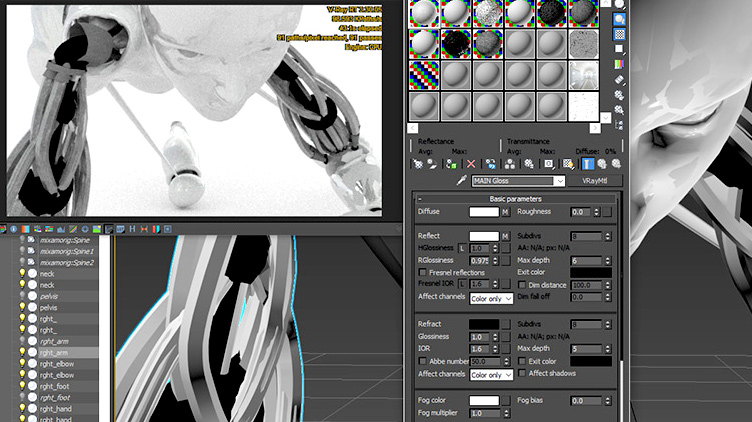Select the corridor environment map sample slot

click(x=584, y=75)
